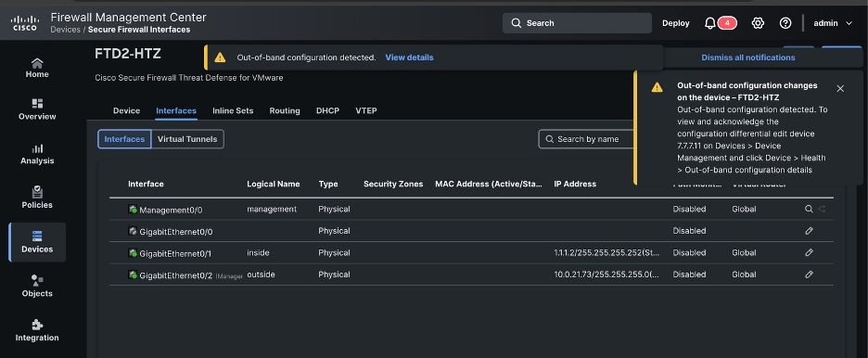The width and height of the screenshot is (868, 358).
Task: Click logical name 'management'
Action: [272, 210]
